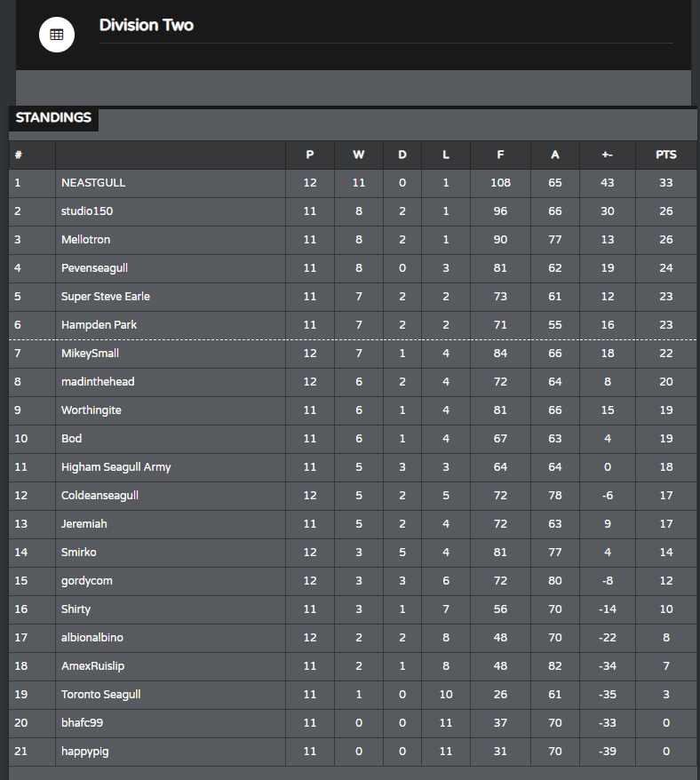Click MikeySmall in the standings

click(90, 354)
